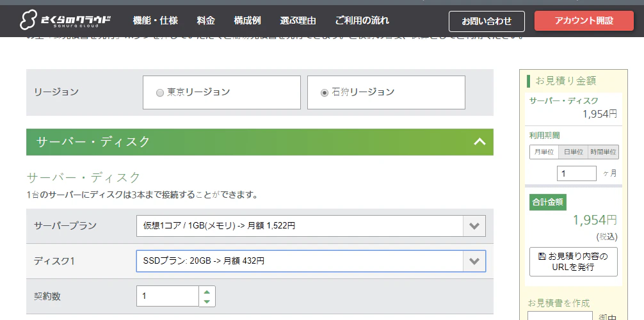Viewport: 644px width, 320px height.
Task: Select the 石狩リージョン radio button
Action: point(325,93)
